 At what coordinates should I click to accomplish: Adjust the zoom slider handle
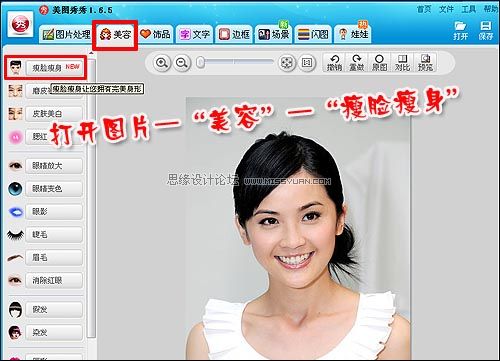200,62
